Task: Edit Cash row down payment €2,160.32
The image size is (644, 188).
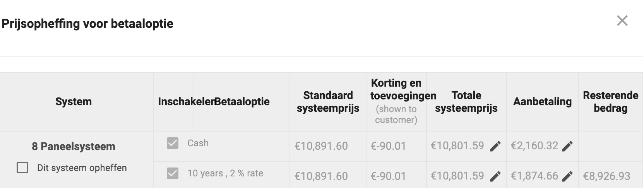Action: [x=567, y=146]
